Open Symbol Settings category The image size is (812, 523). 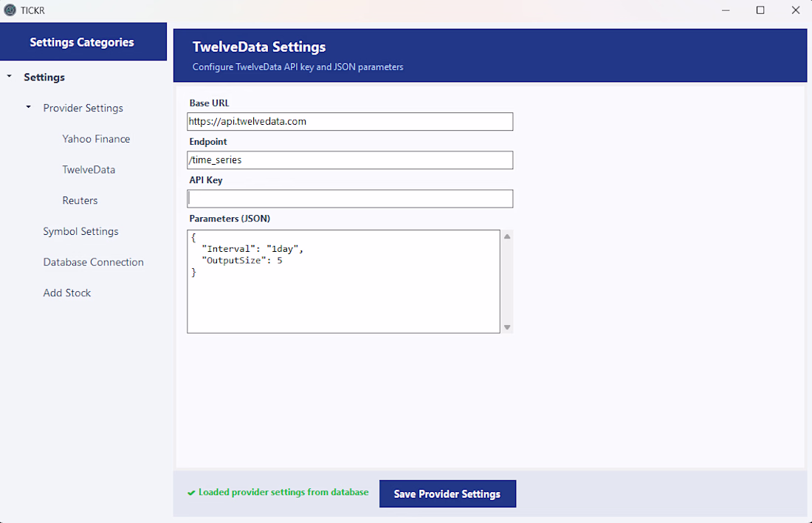(80, 231)
